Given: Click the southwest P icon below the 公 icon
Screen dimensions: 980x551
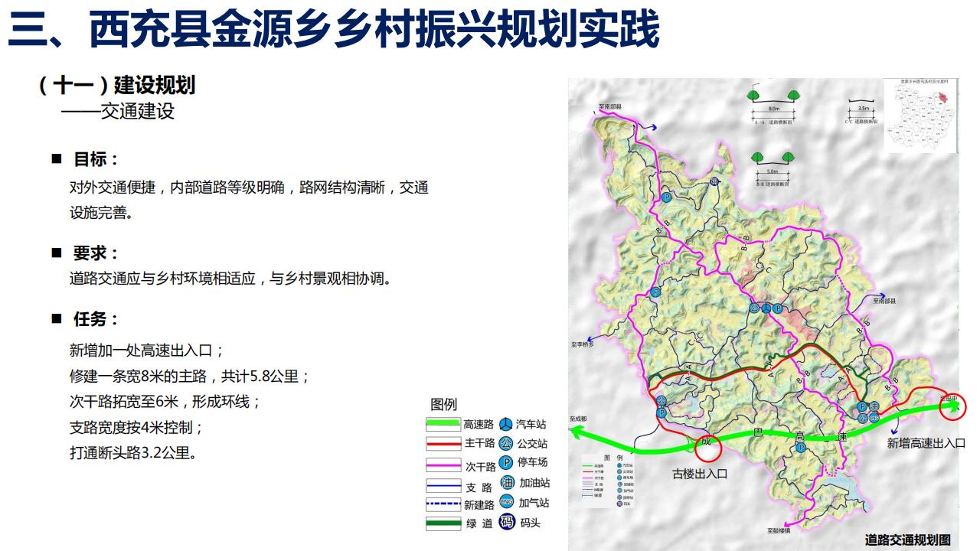Looking at the screenshot, I should (661, 413).
